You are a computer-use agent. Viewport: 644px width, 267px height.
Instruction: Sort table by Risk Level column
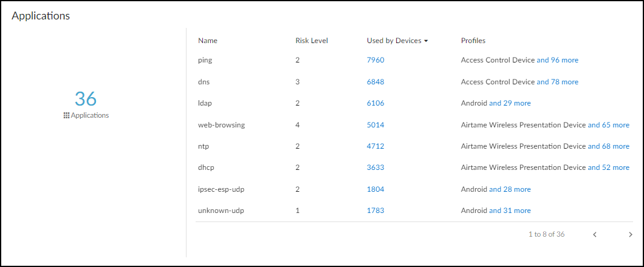tap(311, 41)
